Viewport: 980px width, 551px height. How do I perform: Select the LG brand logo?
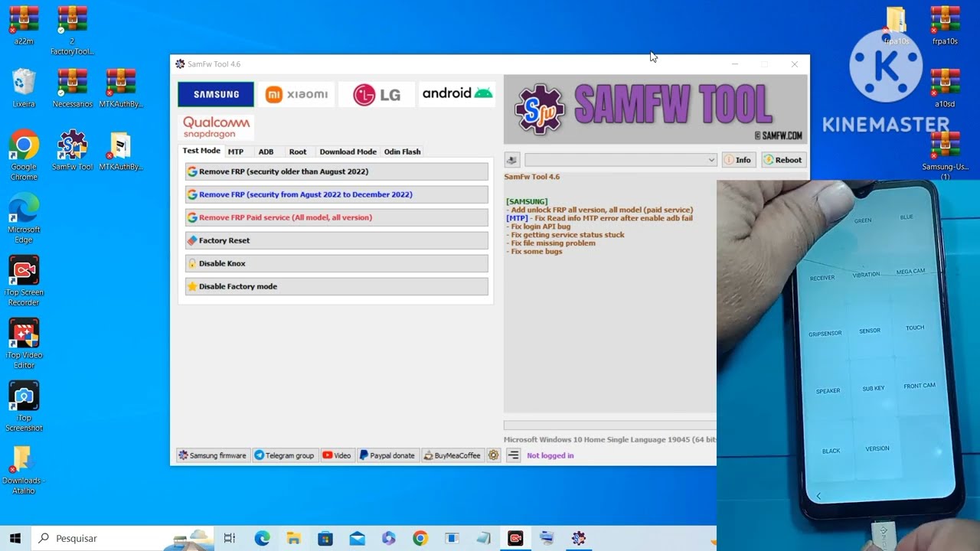(377, 94)
